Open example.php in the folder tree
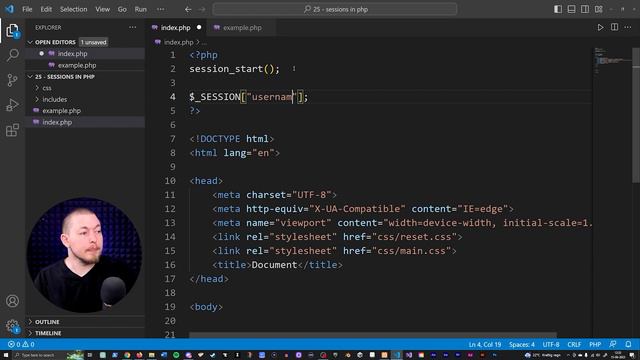 click(85, 111)
